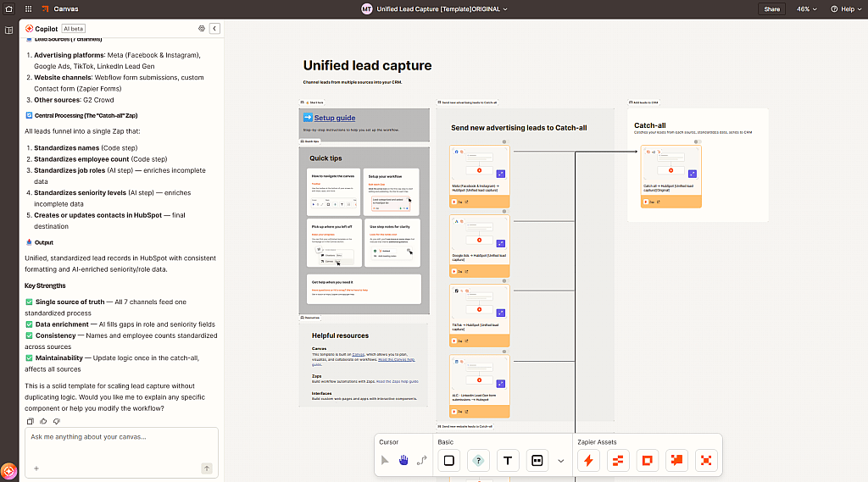This screenshot has width=868, height=482.
Task: Open the apps grid launcher
Action: click(28, 8)
